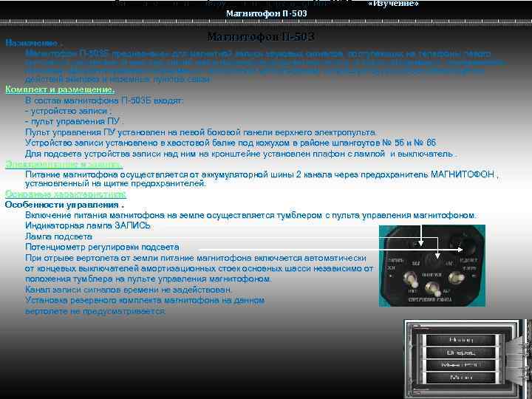
Task: Click the line 'Лампа подсвета'
Action: 58,236
